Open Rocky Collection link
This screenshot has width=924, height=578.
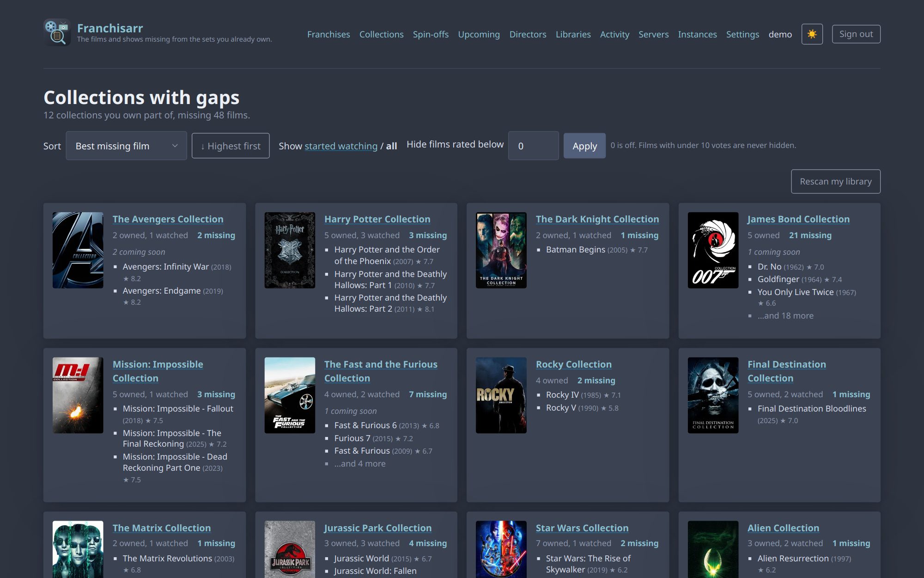pyautogui.click(x=573, y=364)
